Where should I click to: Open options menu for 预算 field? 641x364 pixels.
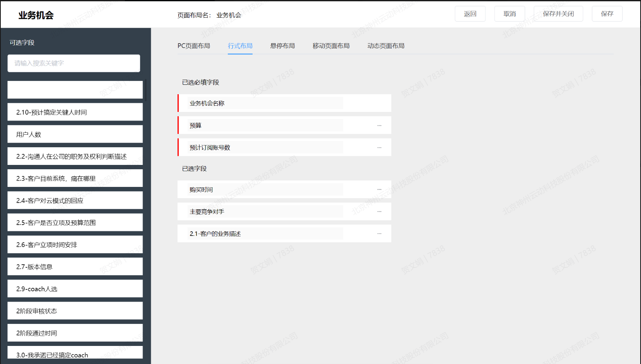pyautogui.click(x=379, y=126)
